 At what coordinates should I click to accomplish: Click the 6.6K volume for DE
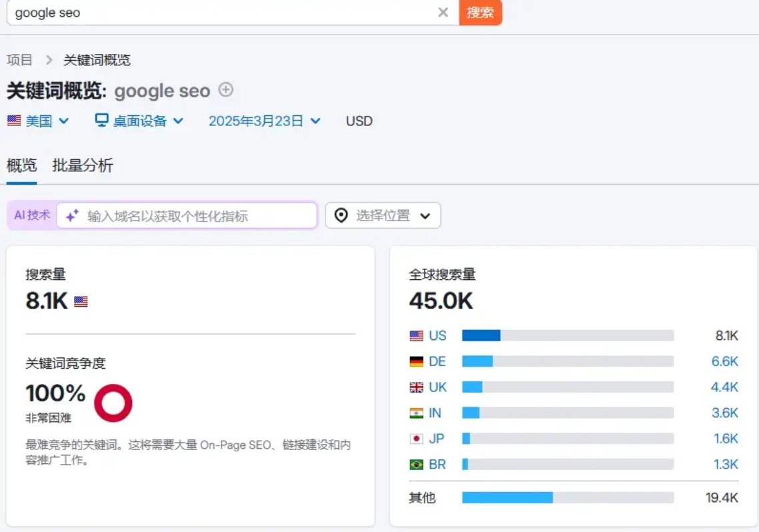pos(724,361)
